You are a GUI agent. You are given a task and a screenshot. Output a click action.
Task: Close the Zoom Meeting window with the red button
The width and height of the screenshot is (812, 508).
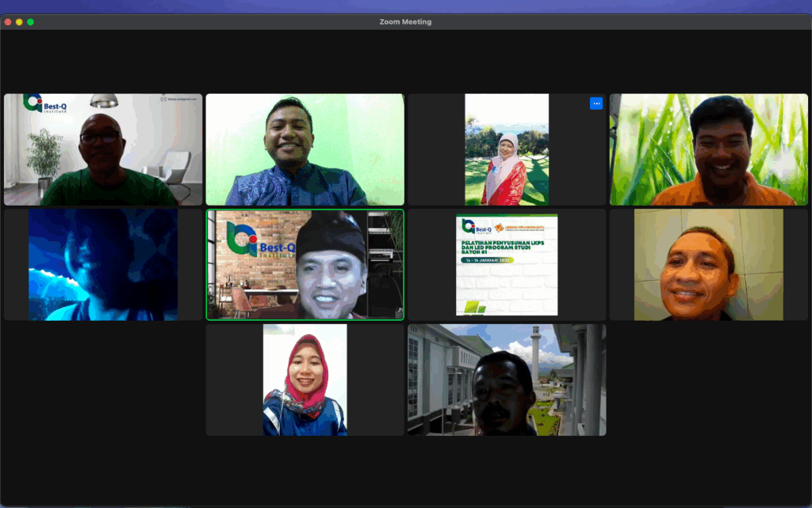point(8,22)
